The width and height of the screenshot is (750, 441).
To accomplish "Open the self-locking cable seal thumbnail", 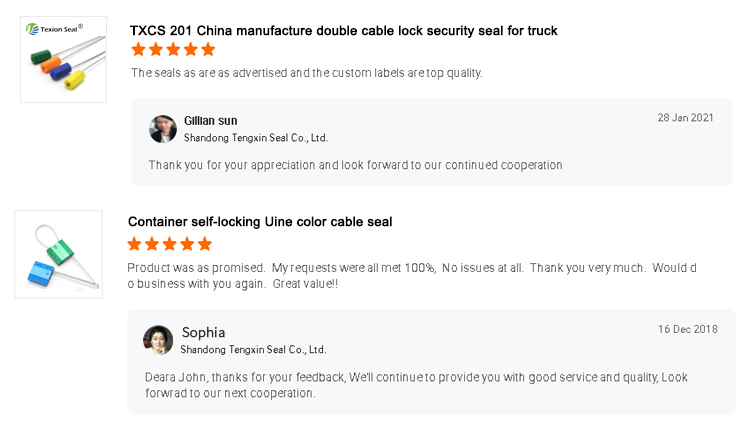I will 58,254.
